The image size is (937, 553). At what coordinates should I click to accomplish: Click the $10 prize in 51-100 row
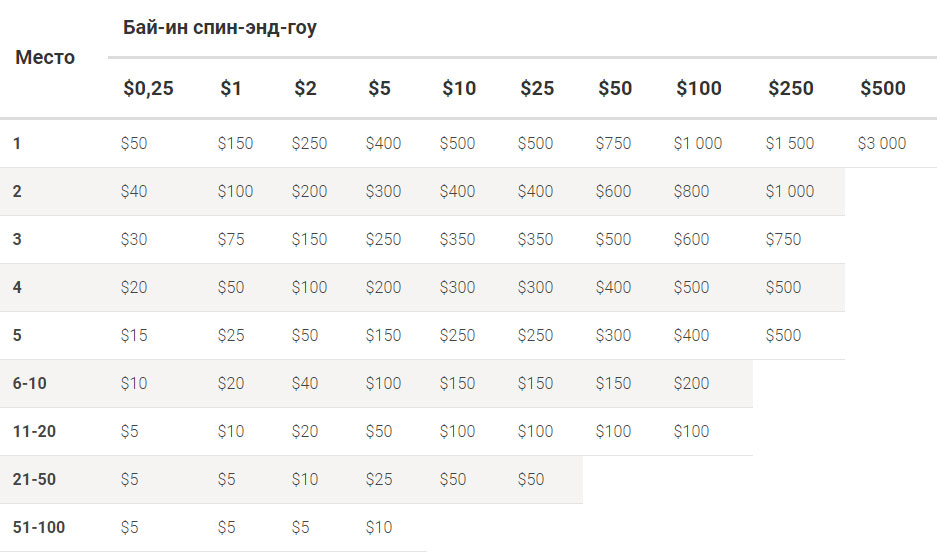pyautogui.click(x=379, y=527)
